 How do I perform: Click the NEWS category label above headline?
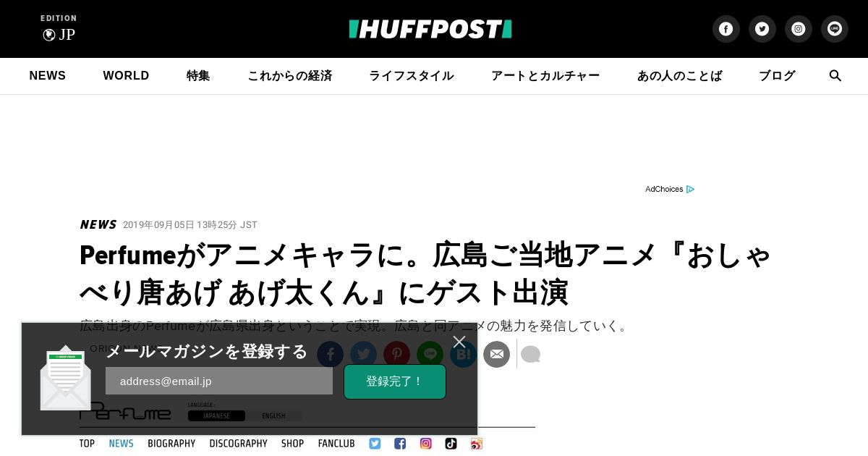[98, 224]
